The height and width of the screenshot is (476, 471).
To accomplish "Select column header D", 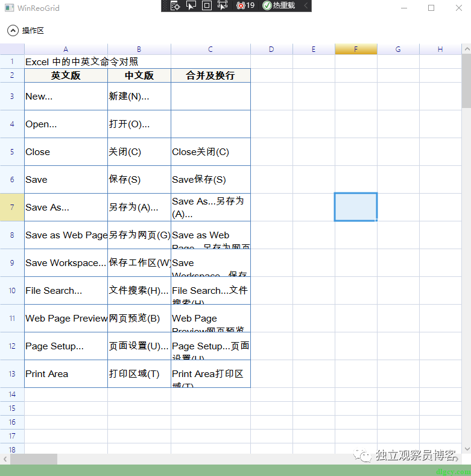I will pos(271,49).
